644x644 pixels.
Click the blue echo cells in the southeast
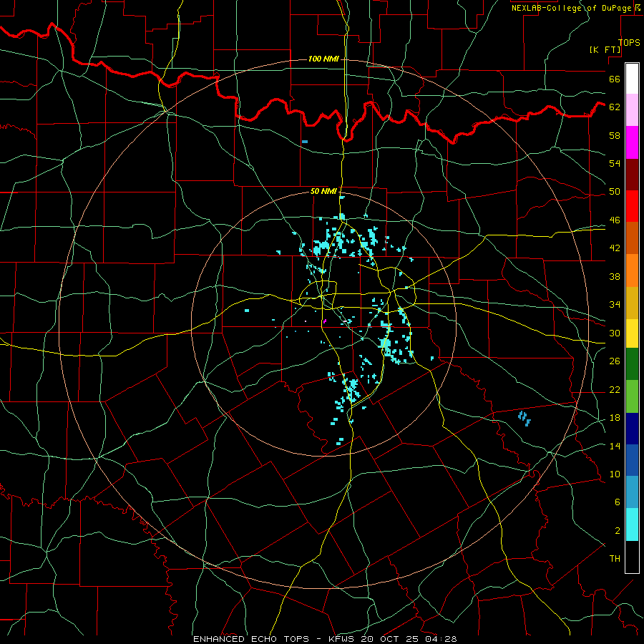[x=524, y=418]
